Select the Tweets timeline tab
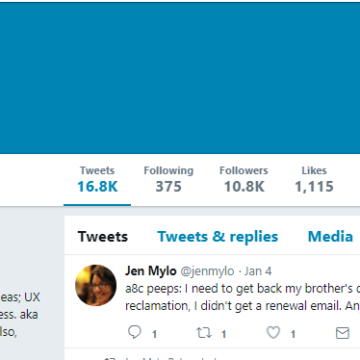The height and width of the screenshot is (360, 360). pyautogui.click(x=103, y=237)
